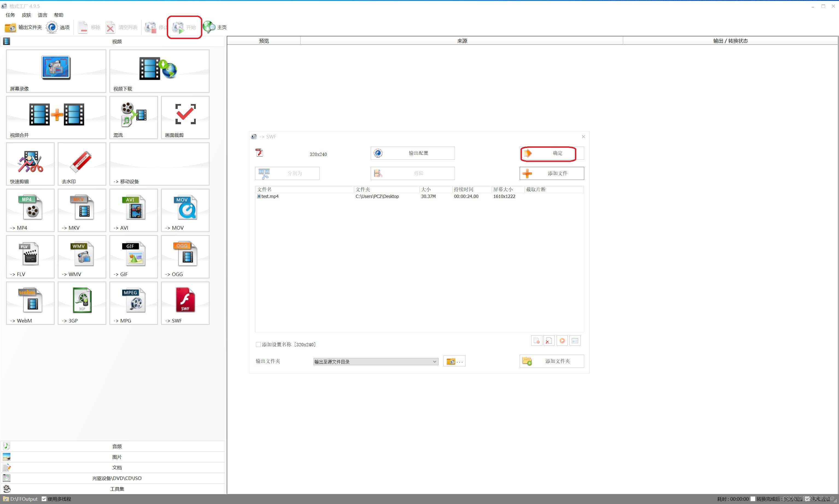Click the 大小 size column header
839x504 pixels.
point(426,189)
